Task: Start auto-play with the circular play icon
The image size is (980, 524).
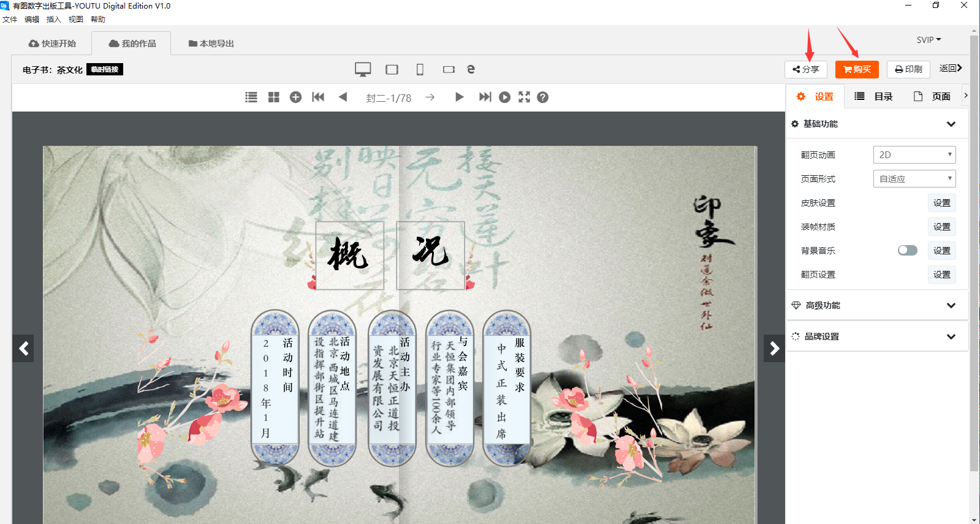Action: tap(504, 97)
